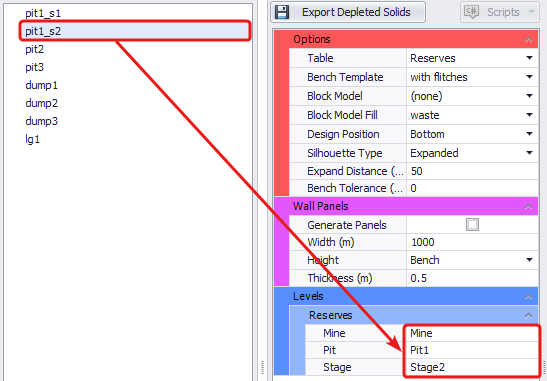Click the Pit level row label
This screenshot has height=381, width=547.
[x=329, y=350]
